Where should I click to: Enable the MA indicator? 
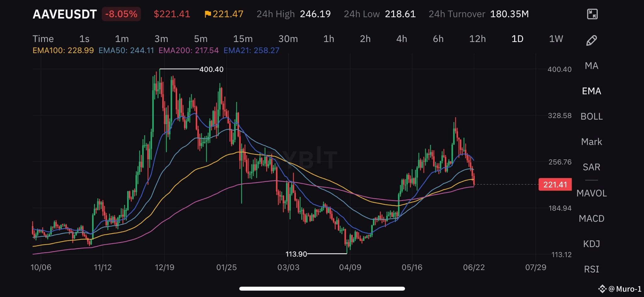coord(591,66)
